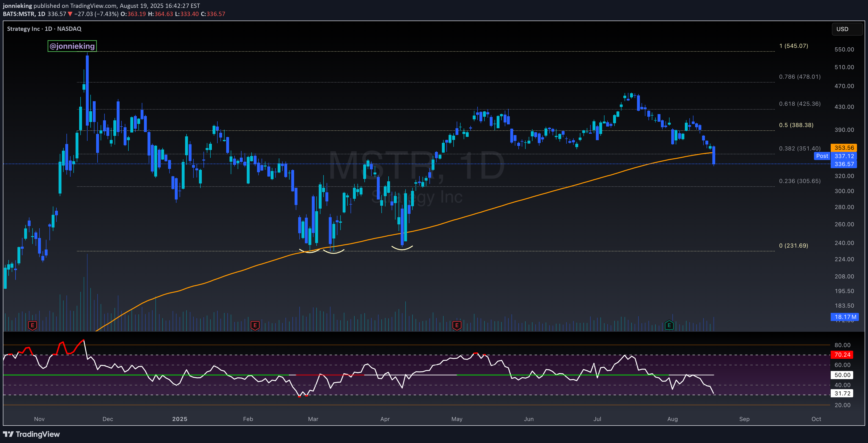
Task: Select the 0.786 (478.01) Fibonacci label
Action: coord(800,77)
